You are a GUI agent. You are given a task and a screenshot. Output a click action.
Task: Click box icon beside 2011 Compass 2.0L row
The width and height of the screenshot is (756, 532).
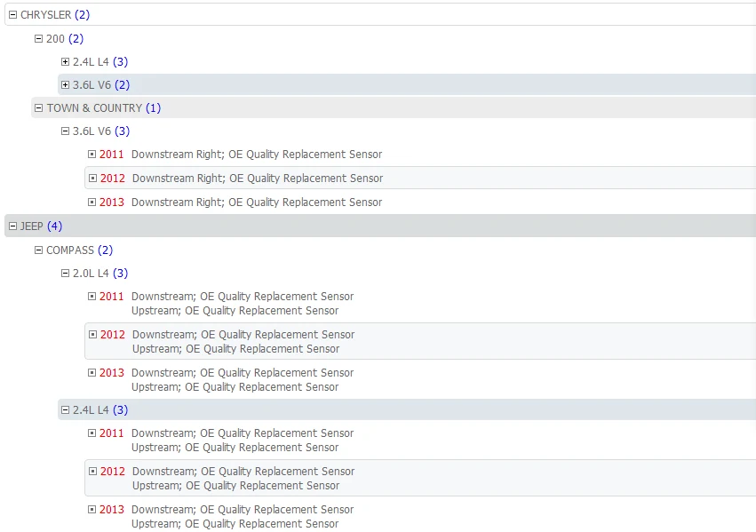pos(92,297)
